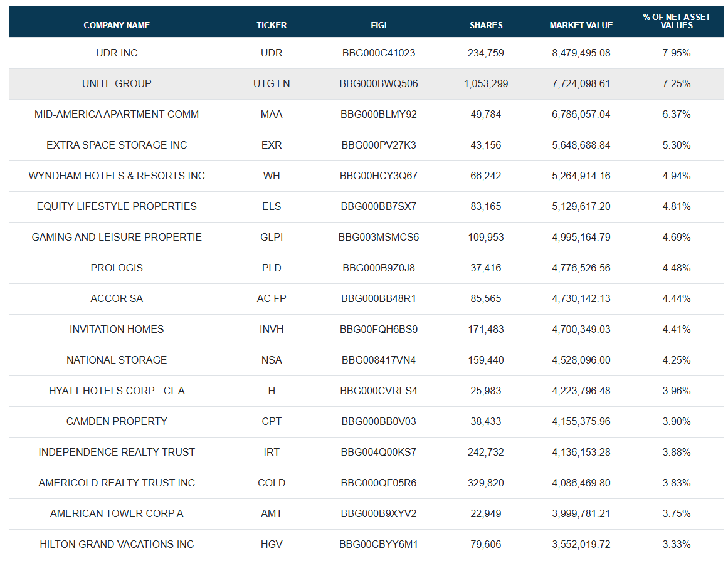Click the 7.95% net asset value
Screen dimensions: 728x561
[677, 53]
